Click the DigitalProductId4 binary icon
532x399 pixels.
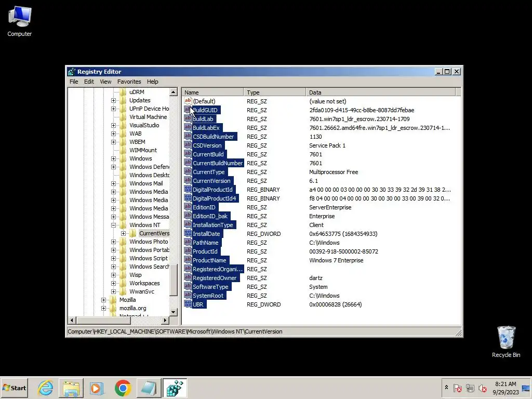pos(188,198)
